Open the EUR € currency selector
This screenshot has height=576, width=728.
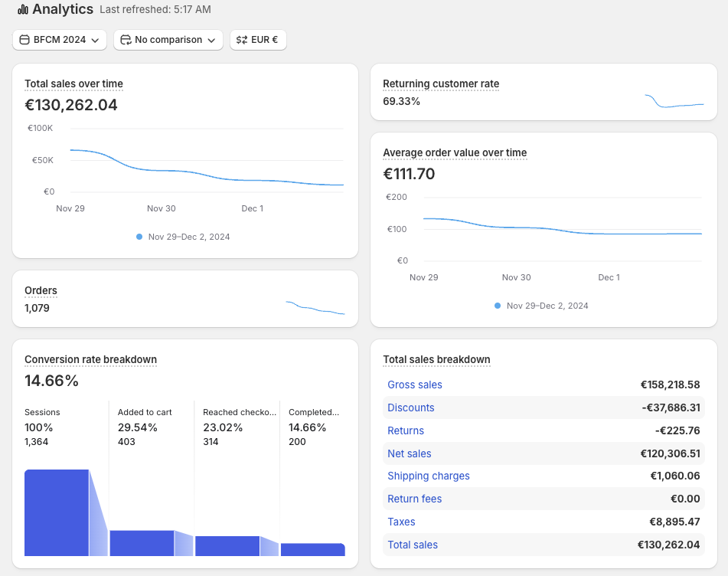click(258, 40)
